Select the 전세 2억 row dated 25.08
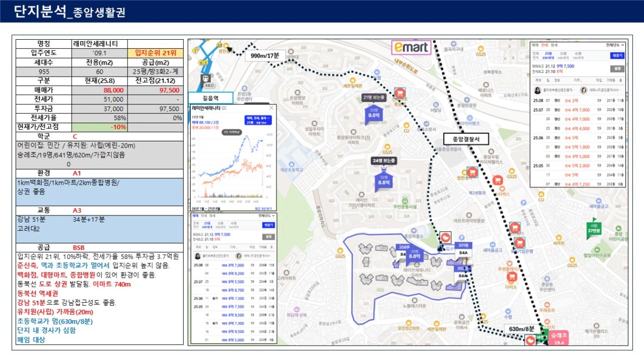The width and height of the screenshot is (644, 362). [x=578, y=100]
